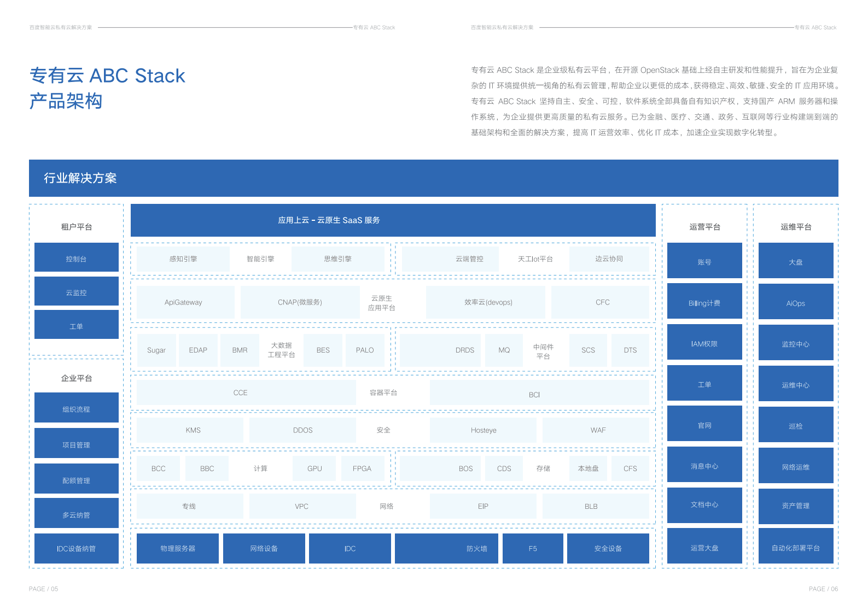Click the 配额管理 box

pyautogui.click(x=77, y=479)
